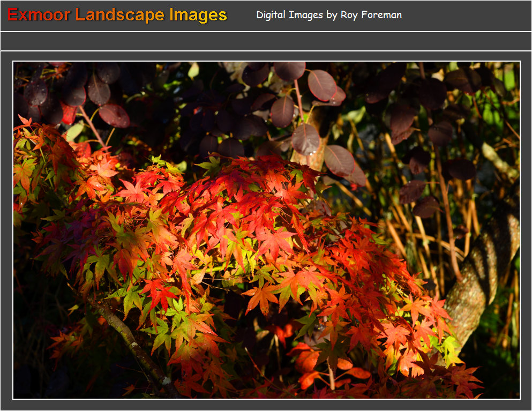
Task: Click the Exmoor Landscape Images site title
Action: coord(117,15)
